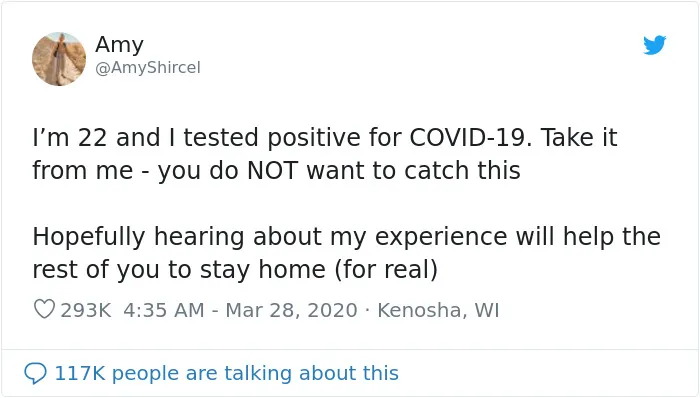Viewport: 700px width, 398px height.
Task: Visit the @AmyShircel handle link
Action: (x=148, y=68)
